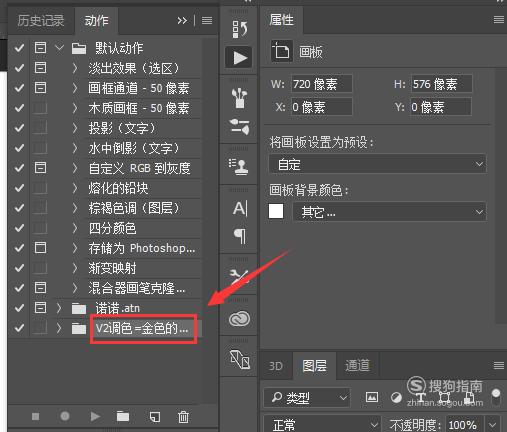Open the History panel icon in dock
The width and height of the screenshot is (507, 432).
pyautogui.click(x=239, y=29)
